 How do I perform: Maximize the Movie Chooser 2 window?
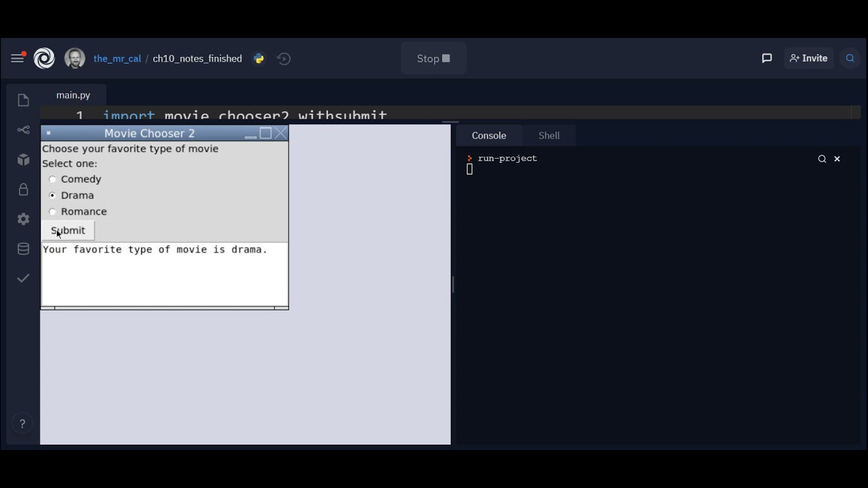(x=266, y=134)
